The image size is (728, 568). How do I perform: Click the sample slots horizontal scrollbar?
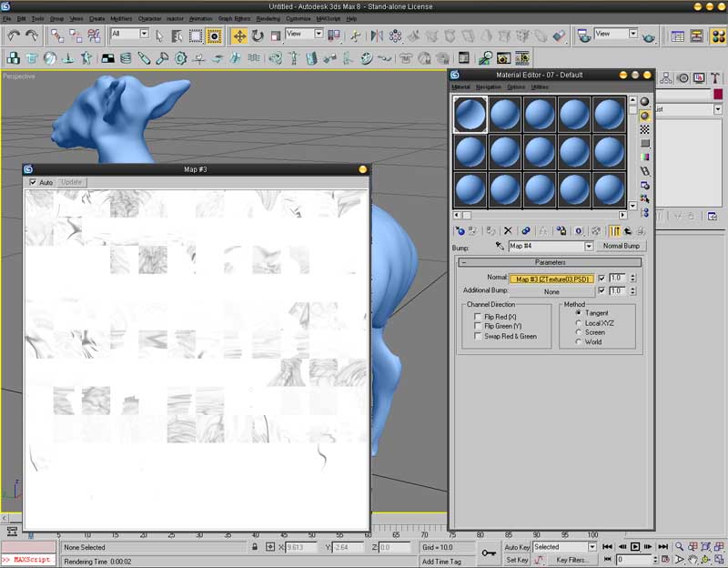[540, 215]
